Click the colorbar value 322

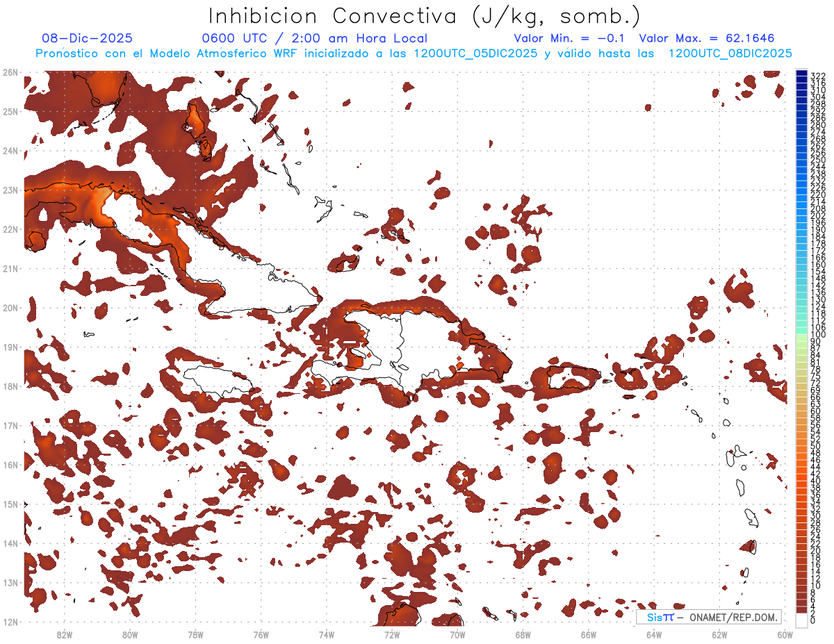point(818,76)
